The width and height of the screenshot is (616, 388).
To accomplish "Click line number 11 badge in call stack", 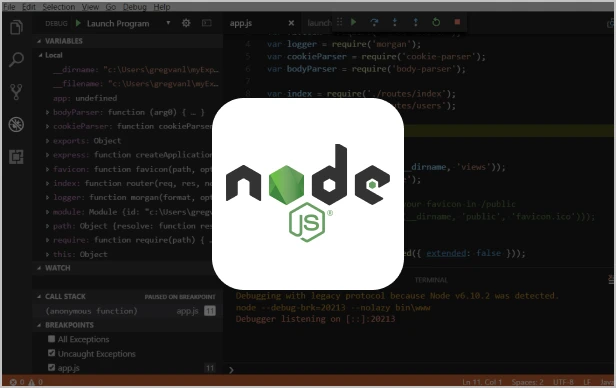I will tap(210, 311).
